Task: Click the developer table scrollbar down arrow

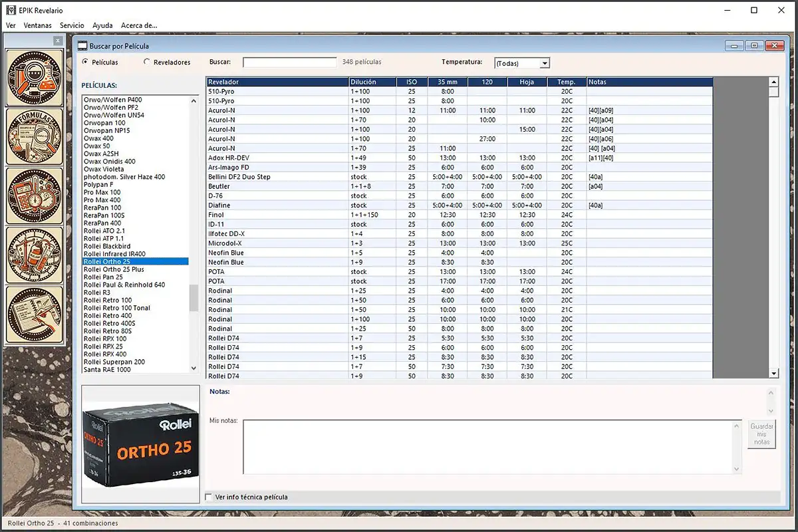Action: 773,374
